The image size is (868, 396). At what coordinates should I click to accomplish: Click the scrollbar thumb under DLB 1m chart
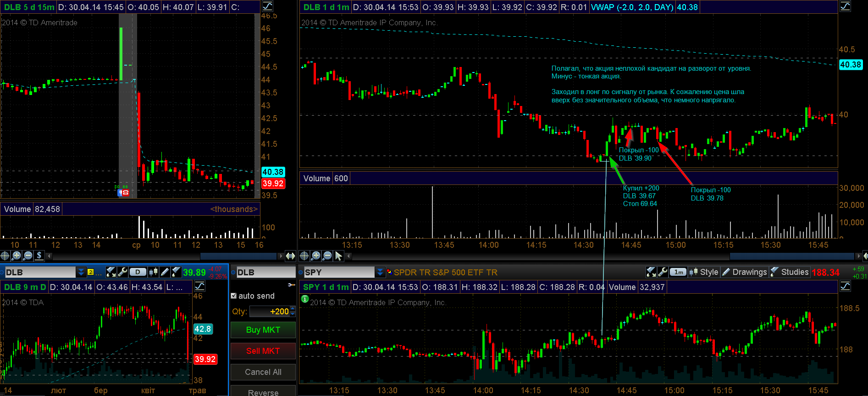coord(792,256)
